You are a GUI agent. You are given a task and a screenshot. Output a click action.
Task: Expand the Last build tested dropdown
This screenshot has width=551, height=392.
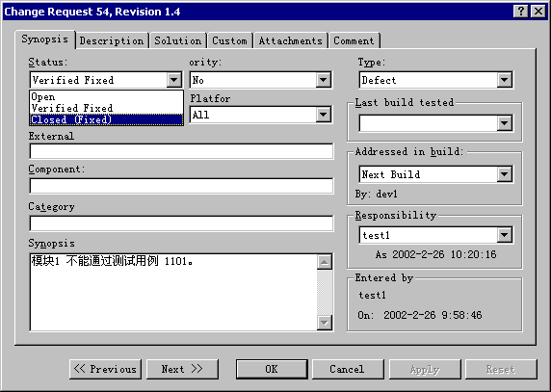pos(435,123)
